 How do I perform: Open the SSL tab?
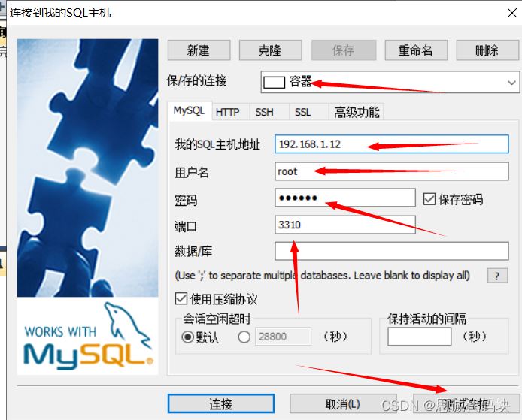302,112
